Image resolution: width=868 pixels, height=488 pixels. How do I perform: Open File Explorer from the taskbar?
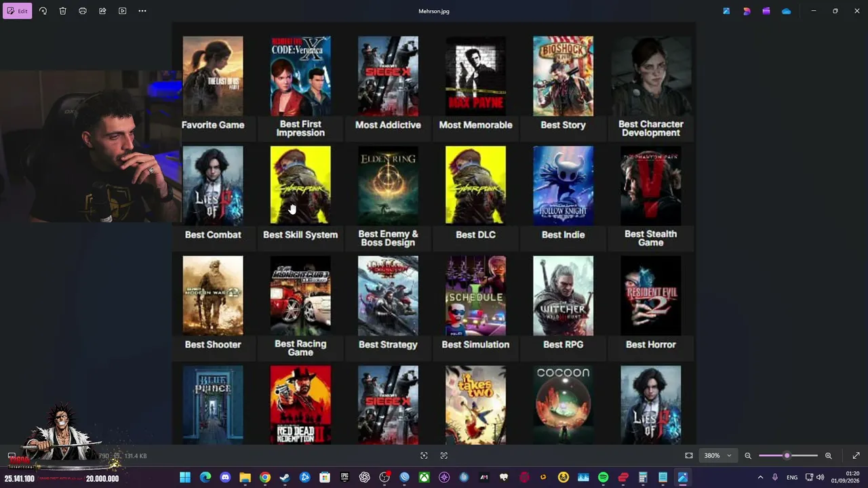point(245,478)
